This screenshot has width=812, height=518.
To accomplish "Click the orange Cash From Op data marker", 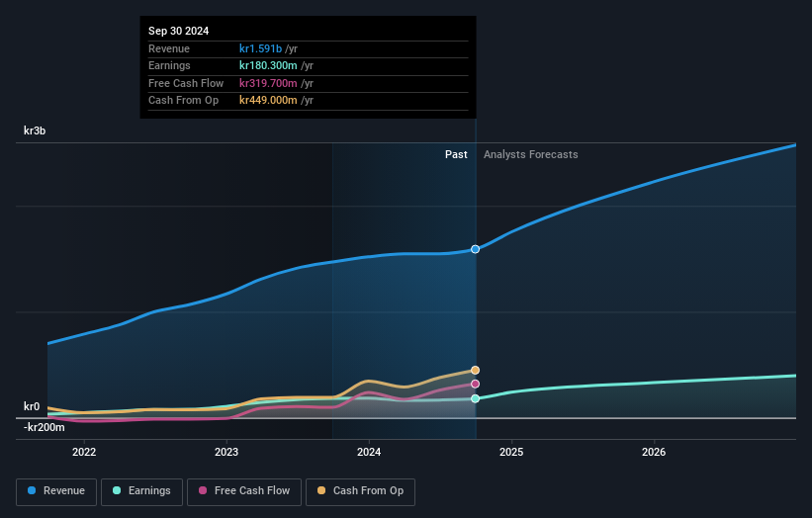I will pos(475,371).
